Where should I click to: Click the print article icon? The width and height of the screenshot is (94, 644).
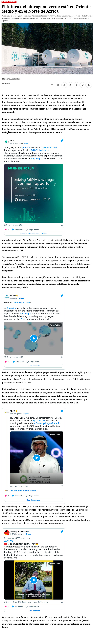click(x=58, y=85)
